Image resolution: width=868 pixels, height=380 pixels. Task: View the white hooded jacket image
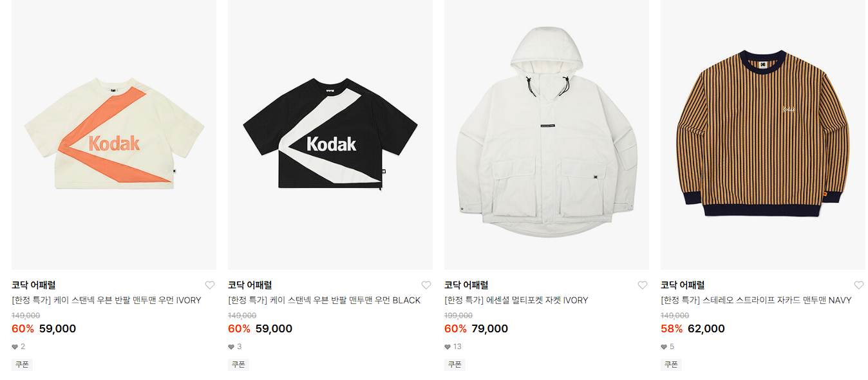(x=547, y=135)
